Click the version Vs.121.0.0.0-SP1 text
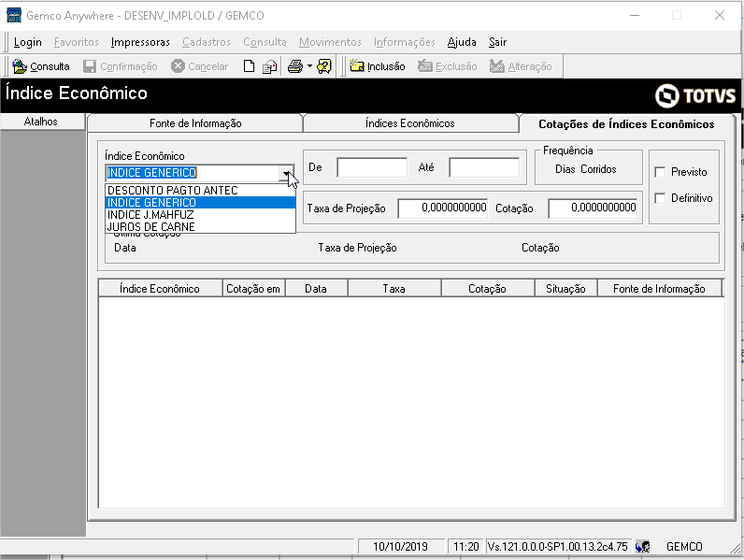Screen dimensions: 744x560 [557, 547]
